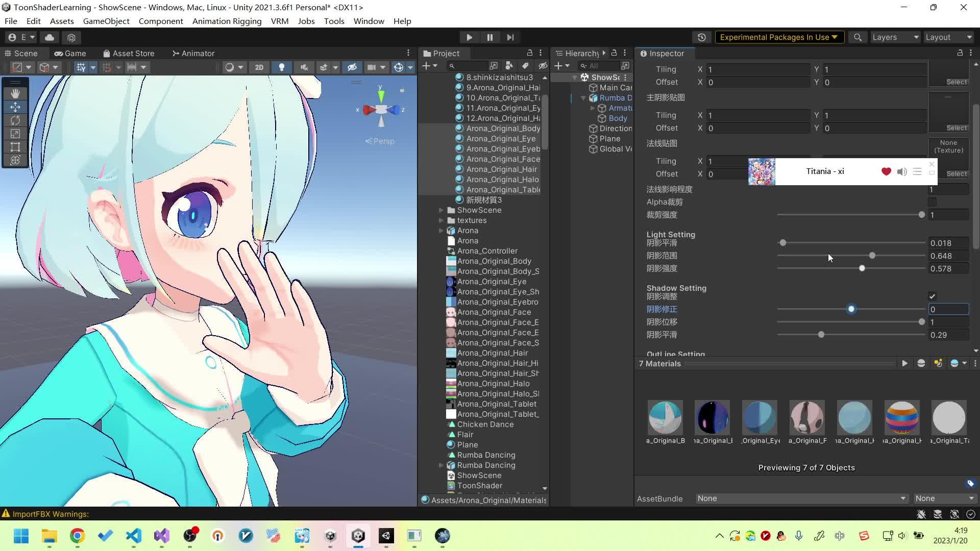This screenshot has height=551, width=980.
Task: Open the Animation Rigging menu
Action: (227, 21)
